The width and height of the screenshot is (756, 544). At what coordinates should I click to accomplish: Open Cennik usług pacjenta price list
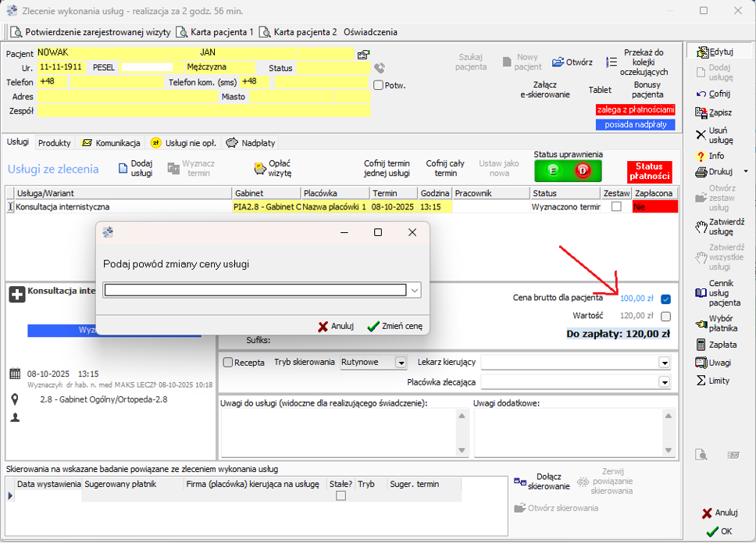point(701,292)
